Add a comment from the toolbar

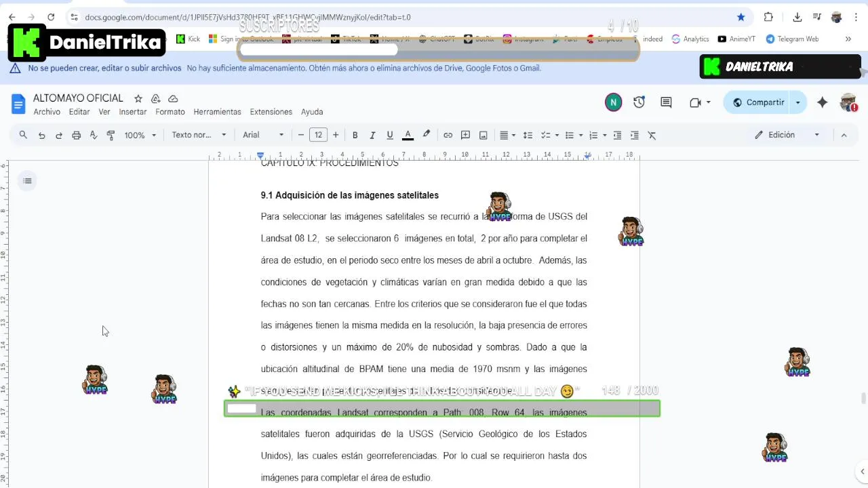pos(465,135)
